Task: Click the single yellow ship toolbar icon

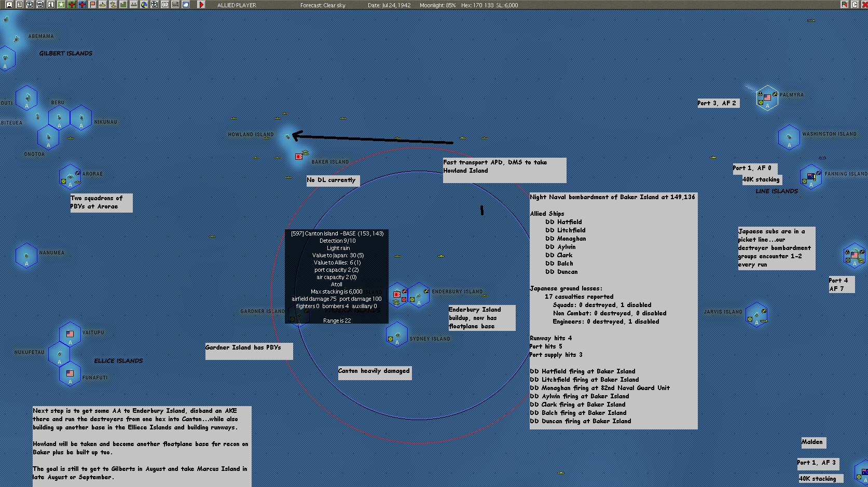Action: [103, 5]
